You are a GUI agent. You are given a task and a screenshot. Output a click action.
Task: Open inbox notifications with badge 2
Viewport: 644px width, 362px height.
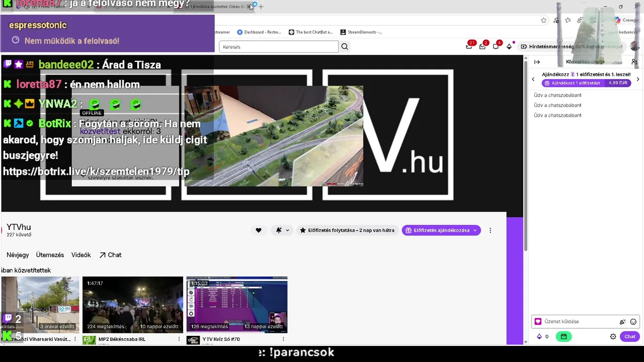click(482, 46)
